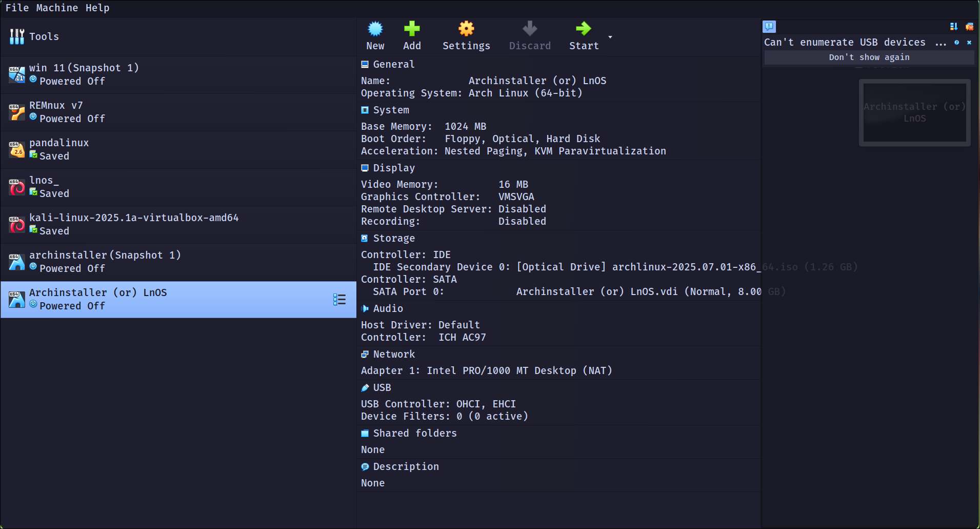
Task: Dismiss the USB devices notification
Action: [x=969, y=43]
